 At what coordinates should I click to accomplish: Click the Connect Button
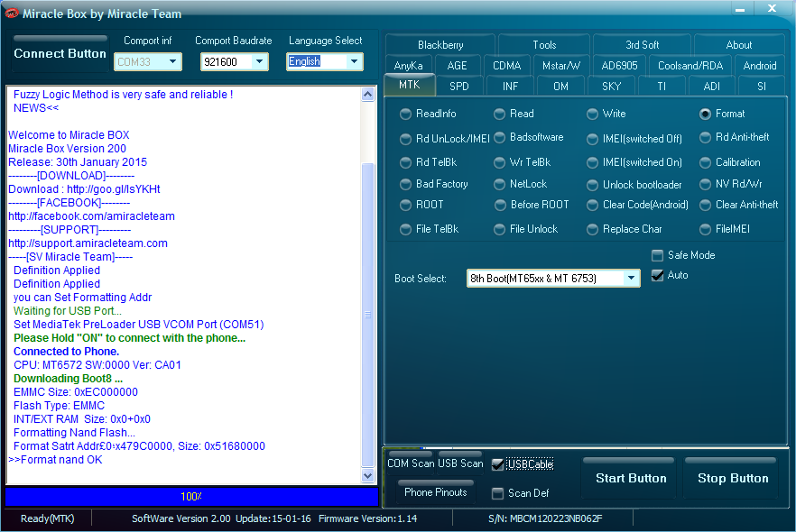[x=60, y=53]
